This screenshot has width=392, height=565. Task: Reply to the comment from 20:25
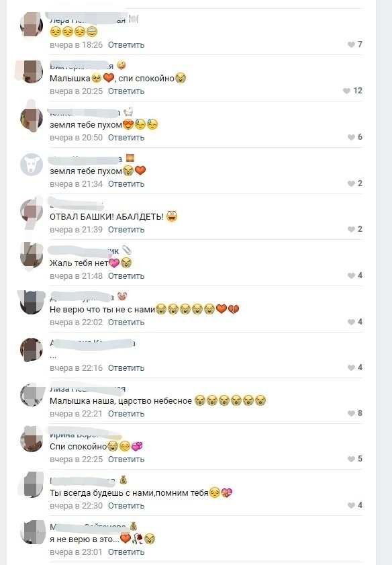click(126, 91)
